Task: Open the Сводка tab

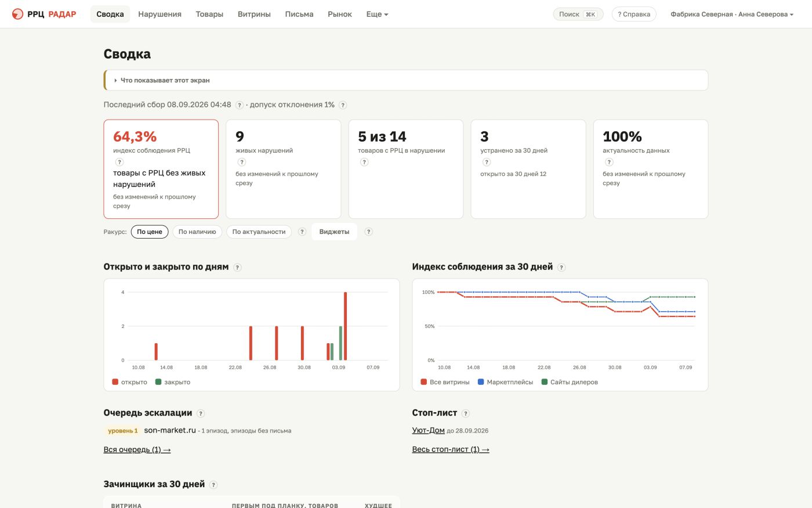Action: [110, 14]
